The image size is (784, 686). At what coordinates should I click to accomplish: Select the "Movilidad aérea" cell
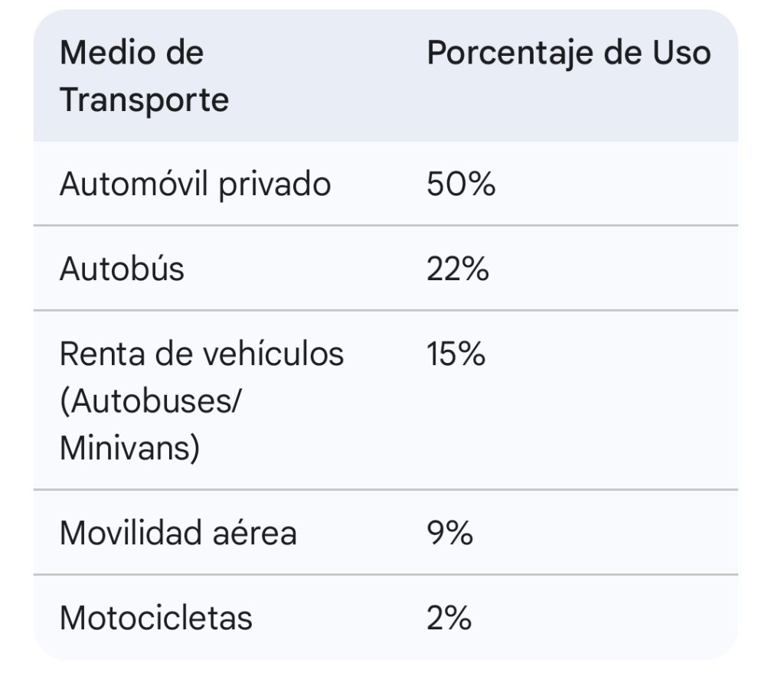click(178, 533)
